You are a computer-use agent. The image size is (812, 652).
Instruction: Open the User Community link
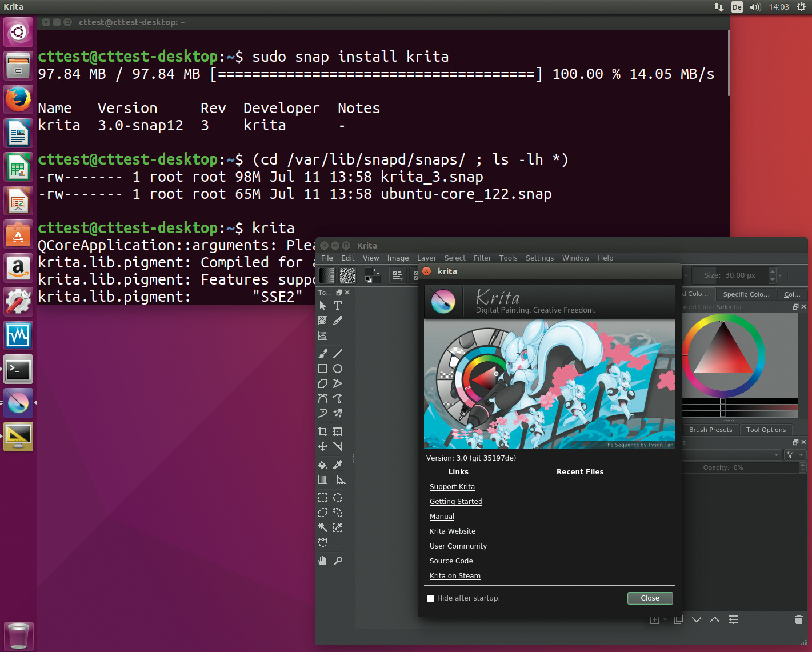(458, 546)
